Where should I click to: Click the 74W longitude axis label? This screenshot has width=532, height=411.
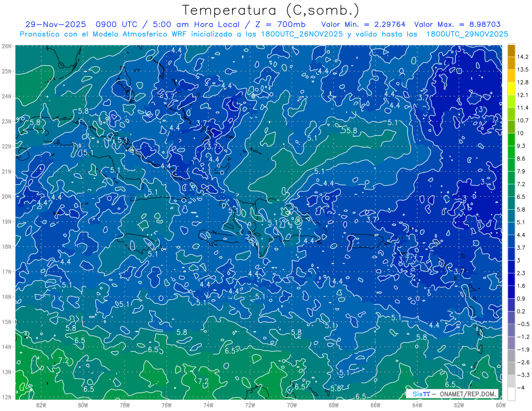click(208, 404)
